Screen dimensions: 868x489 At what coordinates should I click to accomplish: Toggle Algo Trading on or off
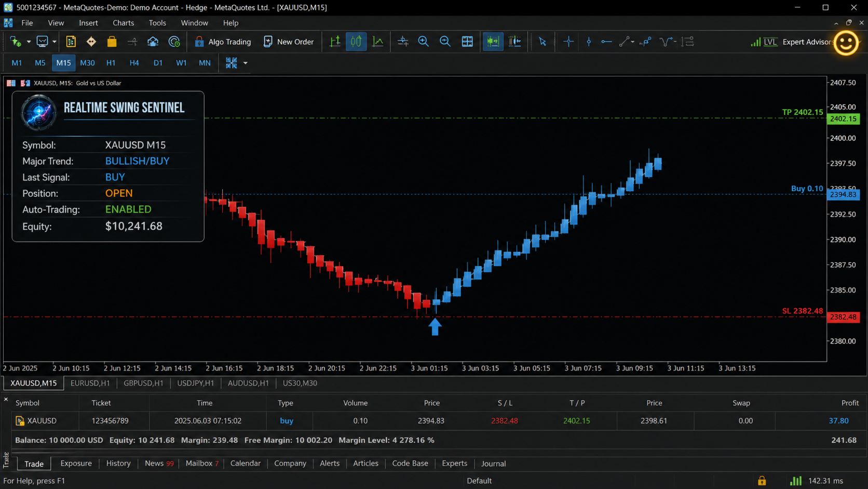pos(222,42)
